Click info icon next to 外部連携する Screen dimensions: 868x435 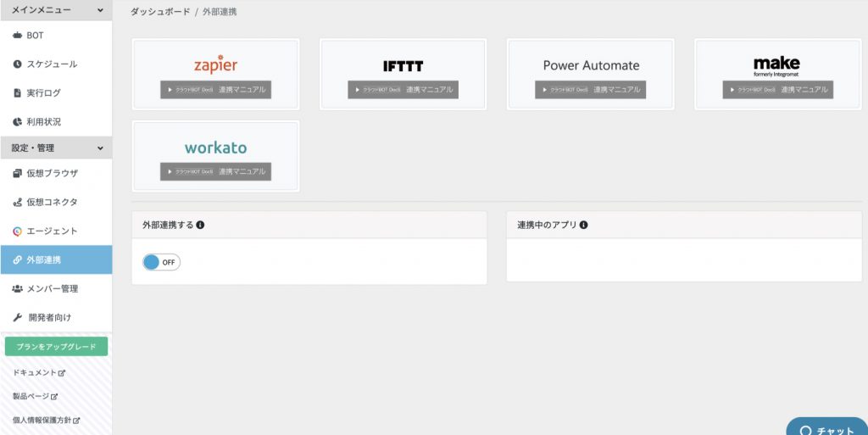click(200, 226)
